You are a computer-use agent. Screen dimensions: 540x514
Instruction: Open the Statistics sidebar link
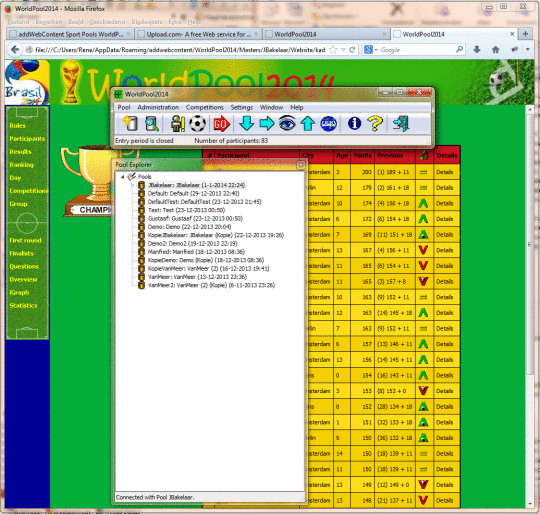point(23,306)
